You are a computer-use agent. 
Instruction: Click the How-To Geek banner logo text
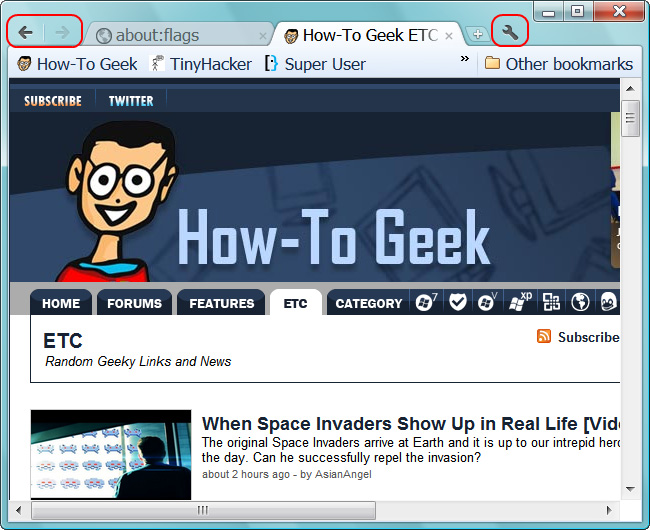coord(334,237)
